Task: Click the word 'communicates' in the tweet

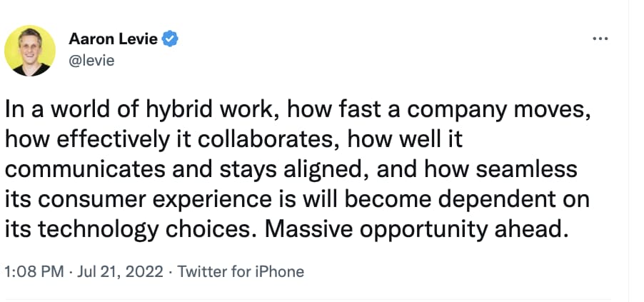Action: coord(86,171)
